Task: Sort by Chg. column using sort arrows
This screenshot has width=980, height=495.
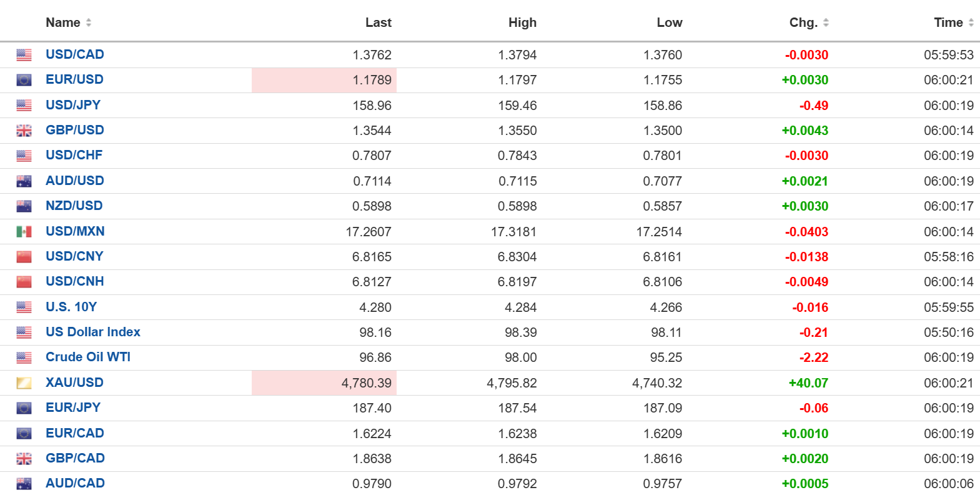Action: [826, 22]
